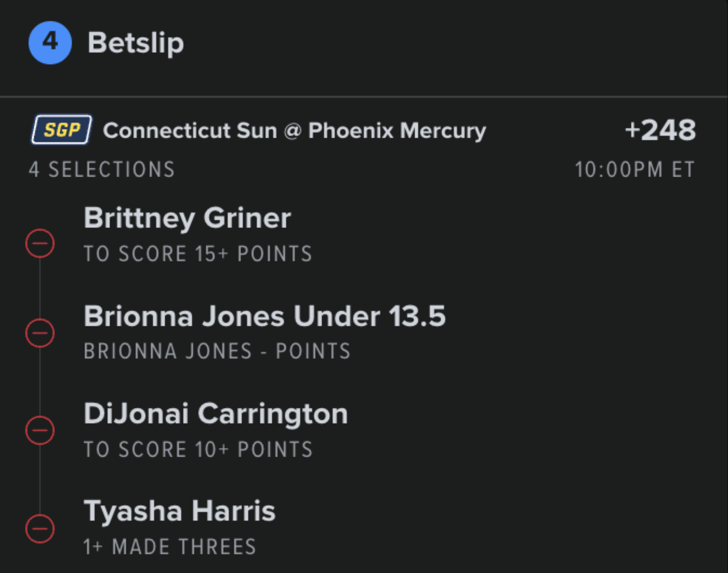Select the Brionna Jones Under 13.5 title
The width and height of the screenshot is (728, 573).
click(264, 316)
